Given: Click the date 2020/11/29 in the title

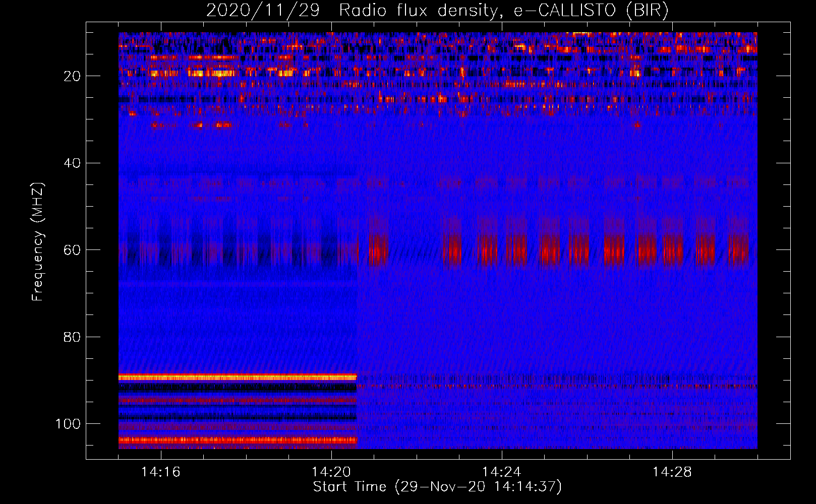Looking at the screenshot, I should pyautogui.click(x=263, y=11).
